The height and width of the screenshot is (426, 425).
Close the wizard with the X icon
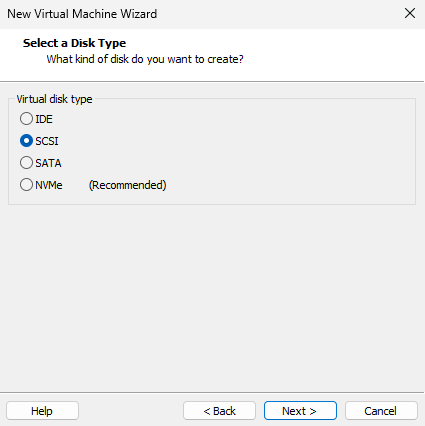(x=410, y=13)
